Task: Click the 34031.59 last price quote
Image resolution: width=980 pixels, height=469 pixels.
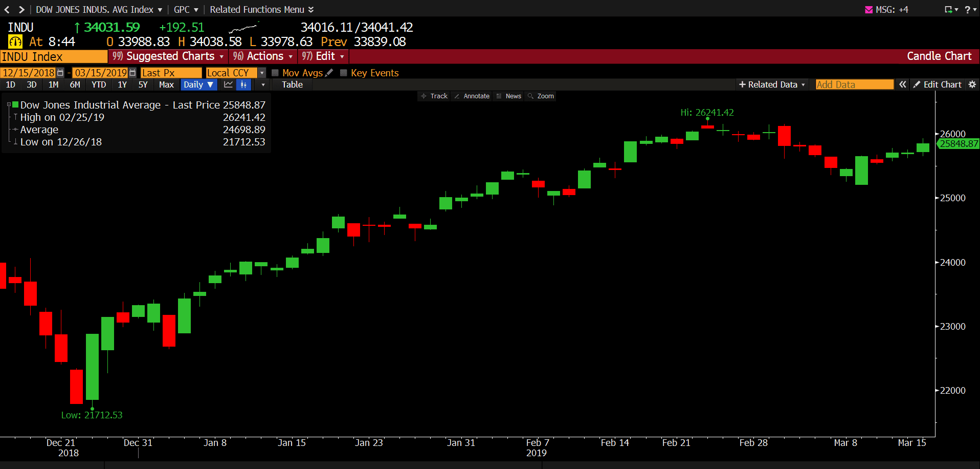Action: [112, 27]
